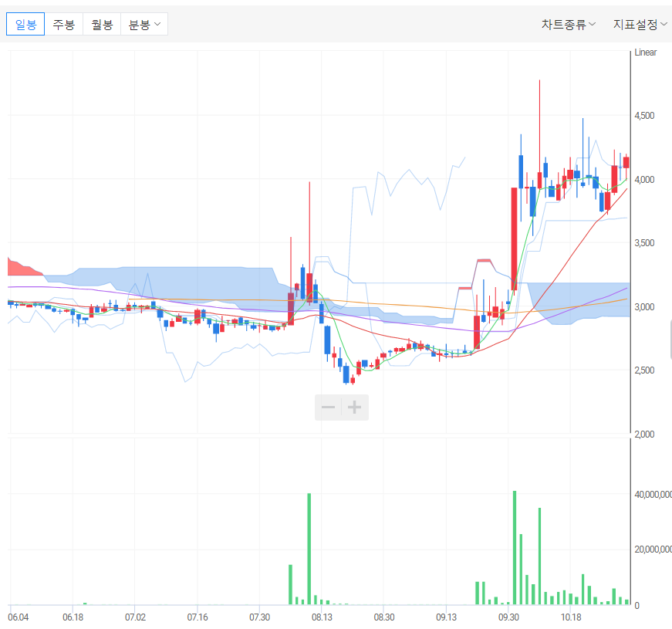The height and width of the screenshot is (629, 672).
Task: Click the 07.16 date label
Action: click(x=198, y=617)
